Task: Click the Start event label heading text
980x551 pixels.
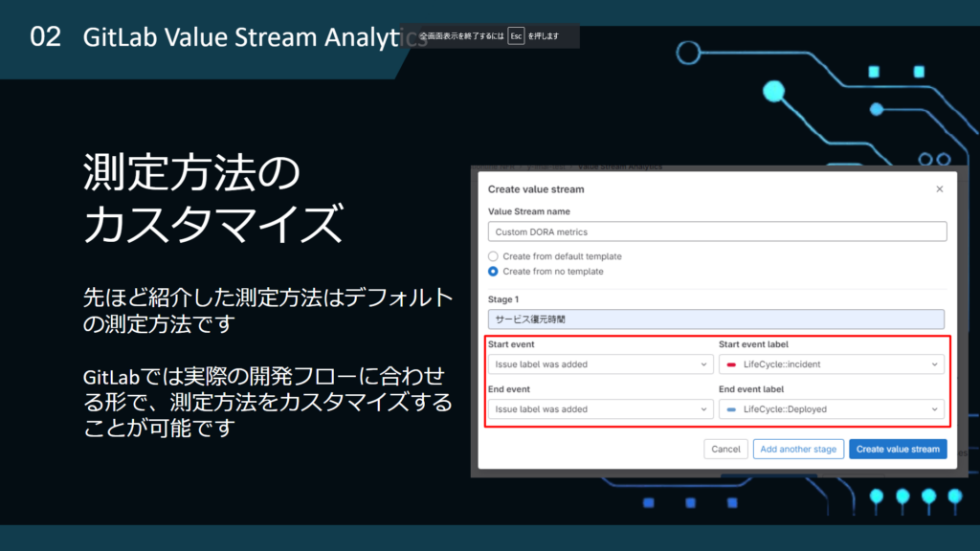Action: click(753, 344)
